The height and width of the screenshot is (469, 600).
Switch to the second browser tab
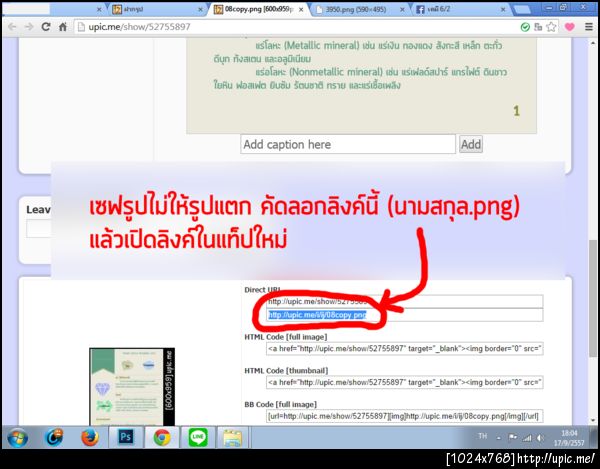pos(155,9)
